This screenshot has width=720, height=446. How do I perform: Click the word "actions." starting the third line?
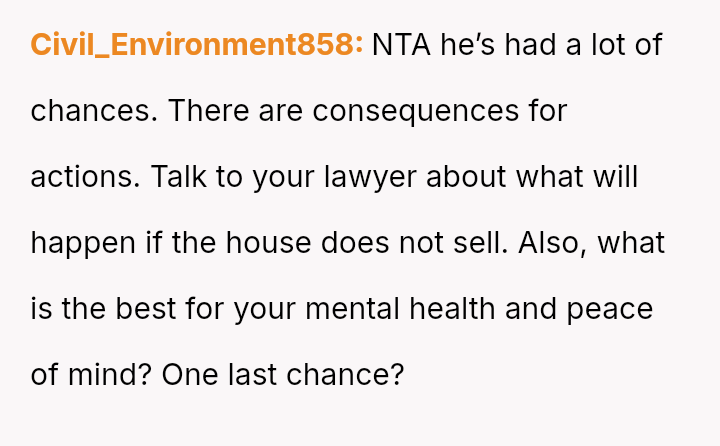86,177
